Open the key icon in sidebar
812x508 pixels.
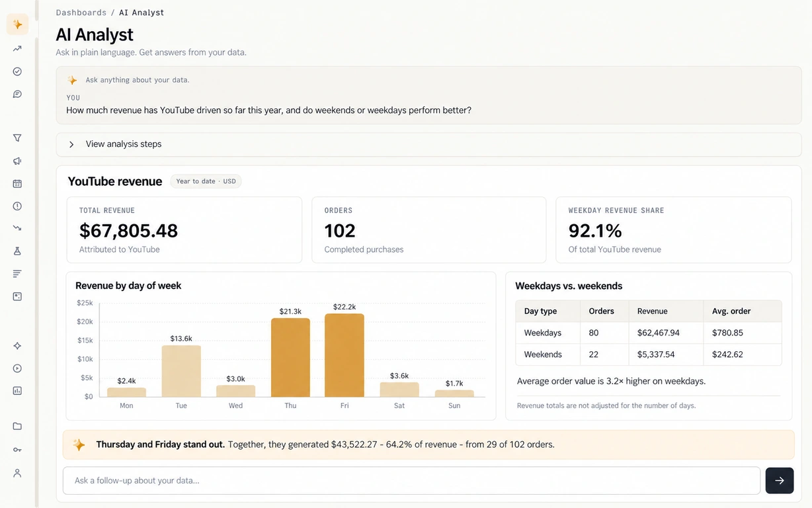[x=17, y=450]
